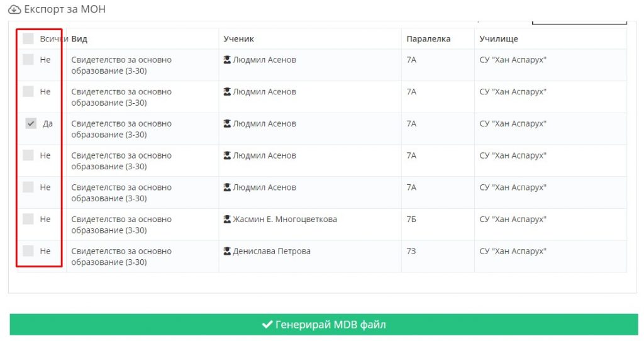The height and width of the screenshot is (341, 644).
Task: Click the student icon in the row marked Да
Action: (x=226, y=124)
